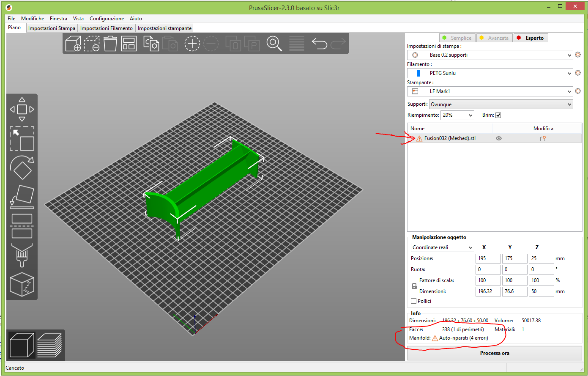
Task: Click the Delete selected object trash icon
Action: tap(110, 44)
